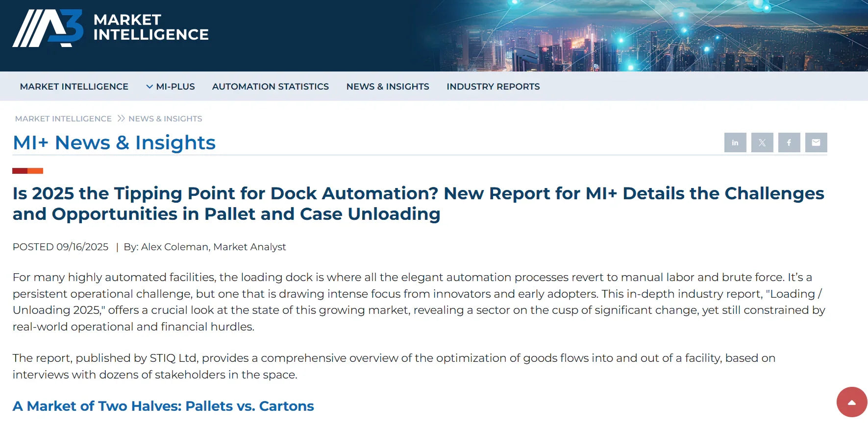This screenshot has height=426, width=868.
Task: Select News & Insights in the navigation bar
Action: click(387, 87)
